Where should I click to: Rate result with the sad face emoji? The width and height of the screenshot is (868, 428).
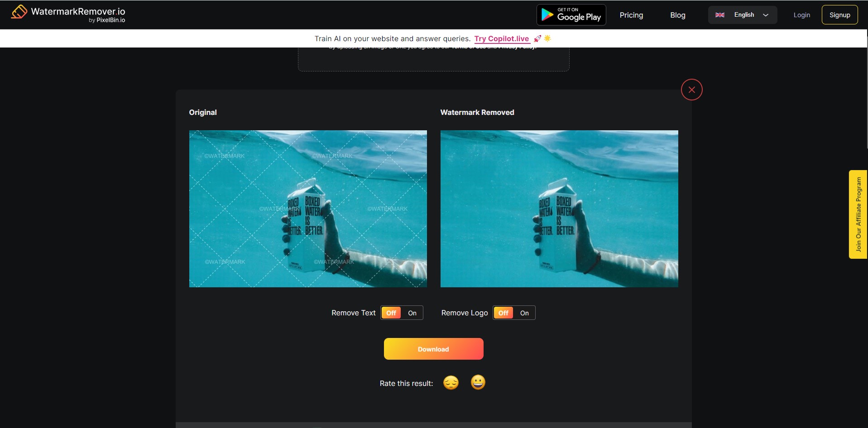click(451, 383)
